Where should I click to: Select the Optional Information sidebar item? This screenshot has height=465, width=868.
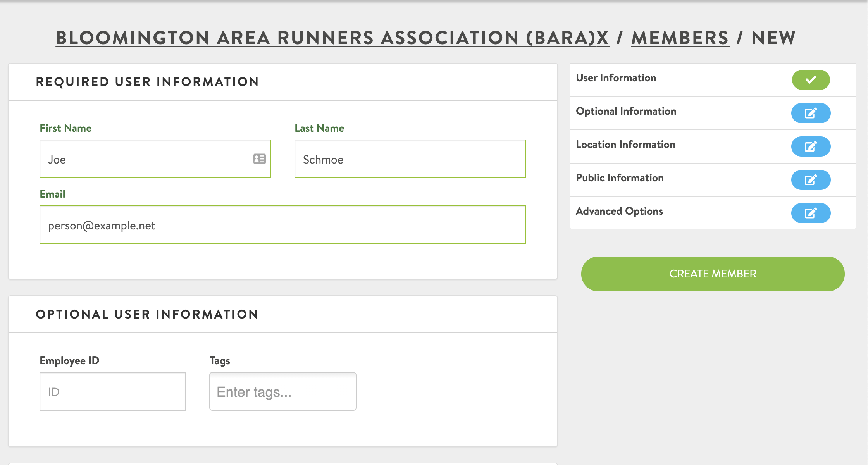626,111
